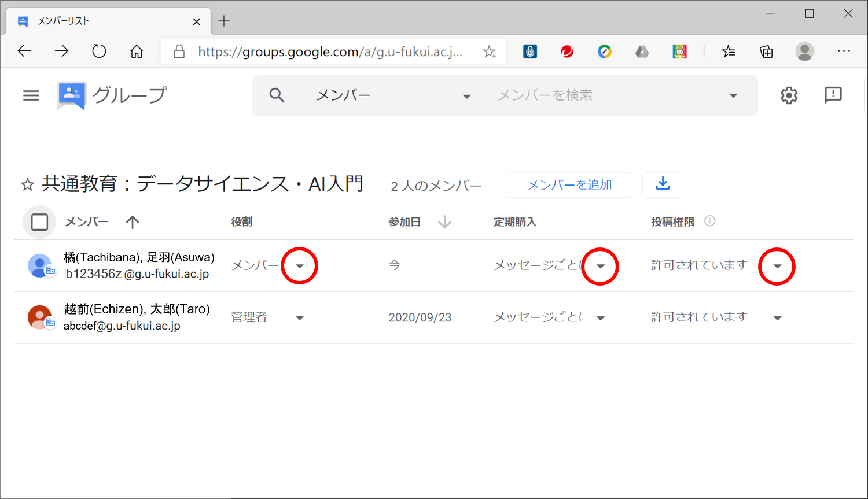Open Tachibana's 役割 role dropdown
The height and width of the screenshot is (499, 868).
point(300,266)
